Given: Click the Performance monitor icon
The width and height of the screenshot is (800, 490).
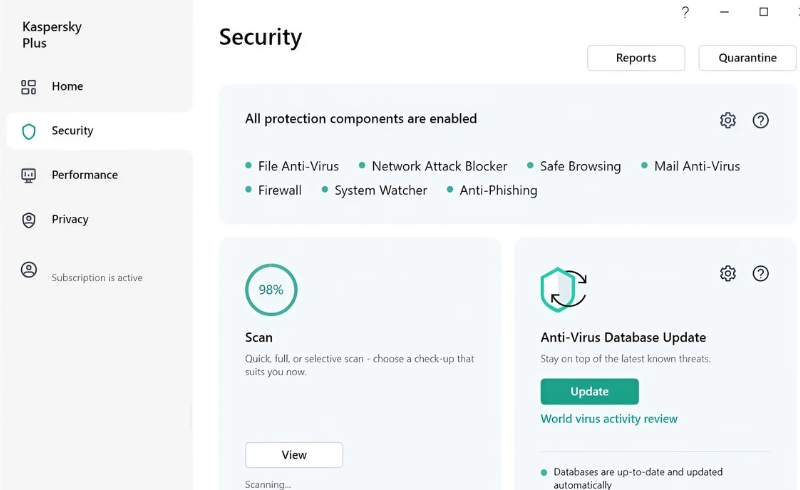Looking at the screenshot, I should pos(29,176).
